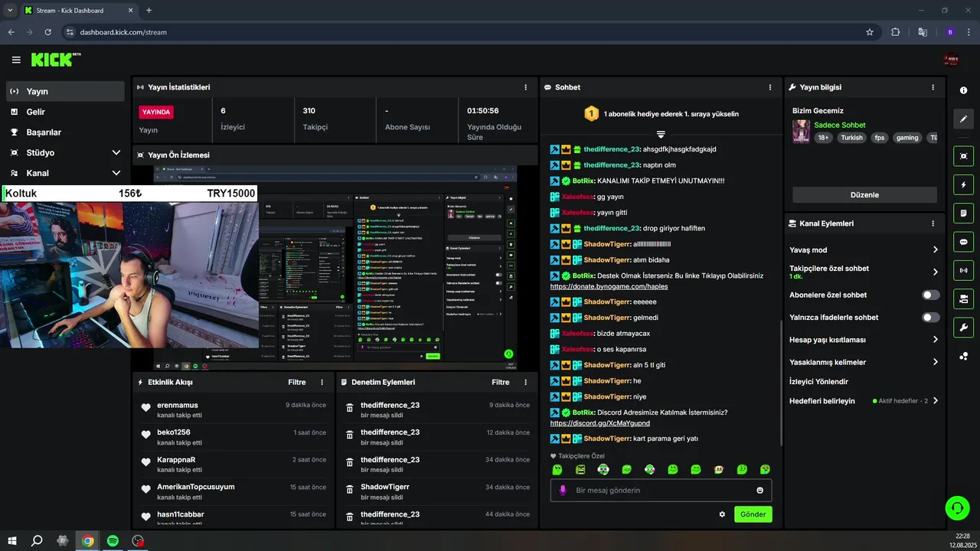Image resolution: width=980 pixels, height=551 pixels.
Task: Toggle the chat bubble panel icon
Action: (x=963, y=242)
